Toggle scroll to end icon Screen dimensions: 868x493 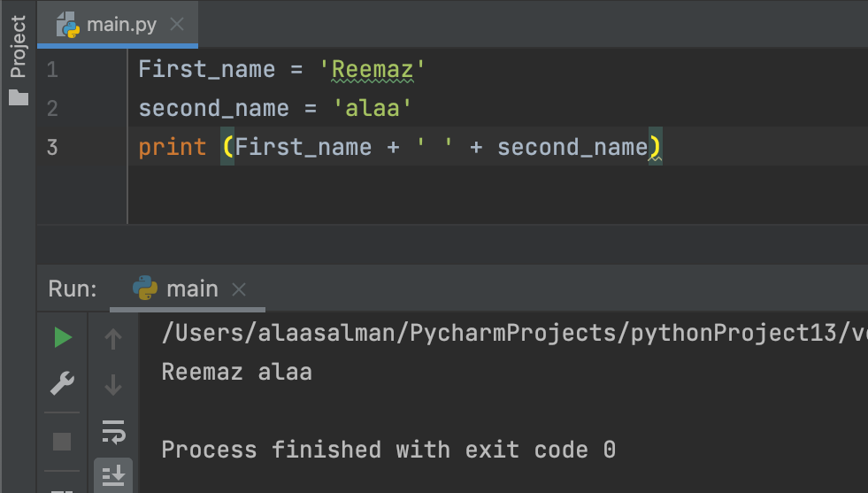[113, 475]
